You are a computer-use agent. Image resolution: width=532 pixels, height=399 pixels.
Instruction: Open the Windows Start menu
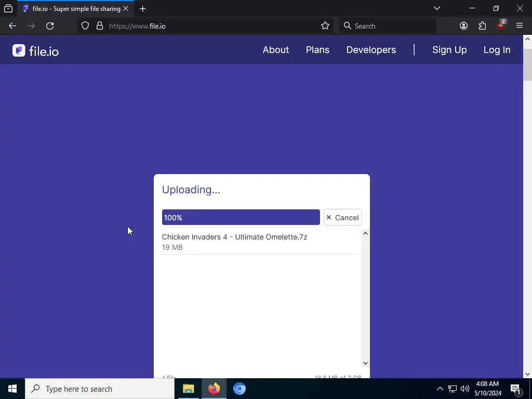point(12,389)
